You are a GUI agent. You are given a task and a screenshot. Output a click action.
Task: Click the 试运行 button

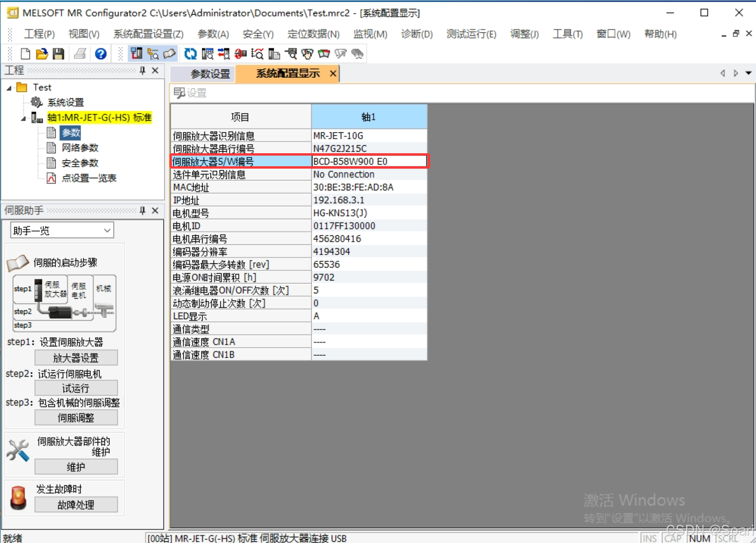pos(76,388)
